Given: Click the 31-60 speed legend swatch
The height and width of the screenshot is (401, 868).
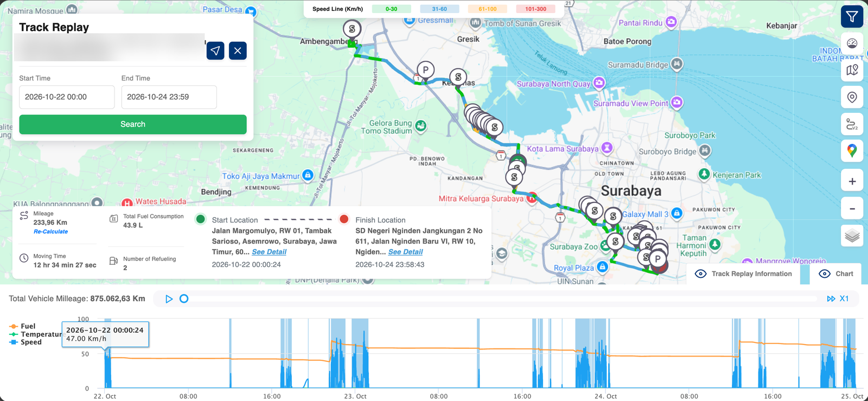Looking at the screenshot, I should 439,9.
